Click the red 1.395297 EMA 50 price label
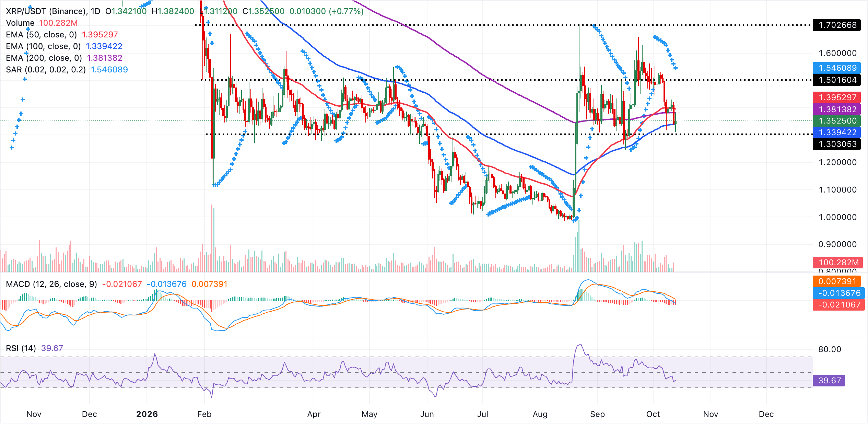 coord(837,97)
